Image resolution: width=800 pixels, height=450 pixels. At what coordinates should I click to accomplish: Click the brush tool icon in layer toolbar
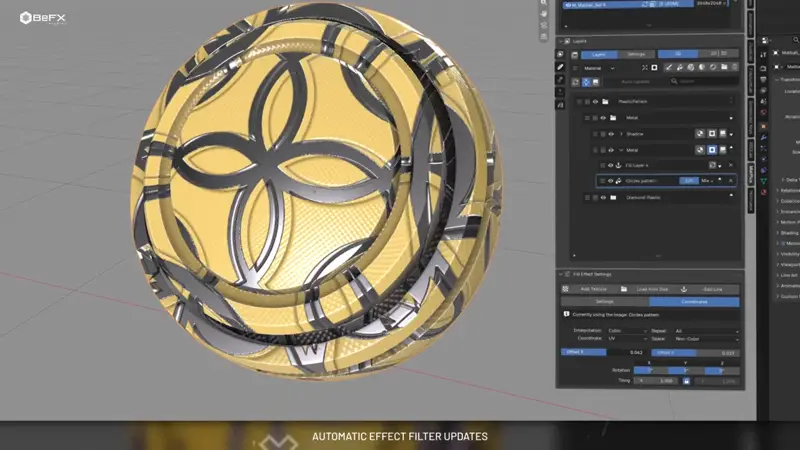pos(668,67)
